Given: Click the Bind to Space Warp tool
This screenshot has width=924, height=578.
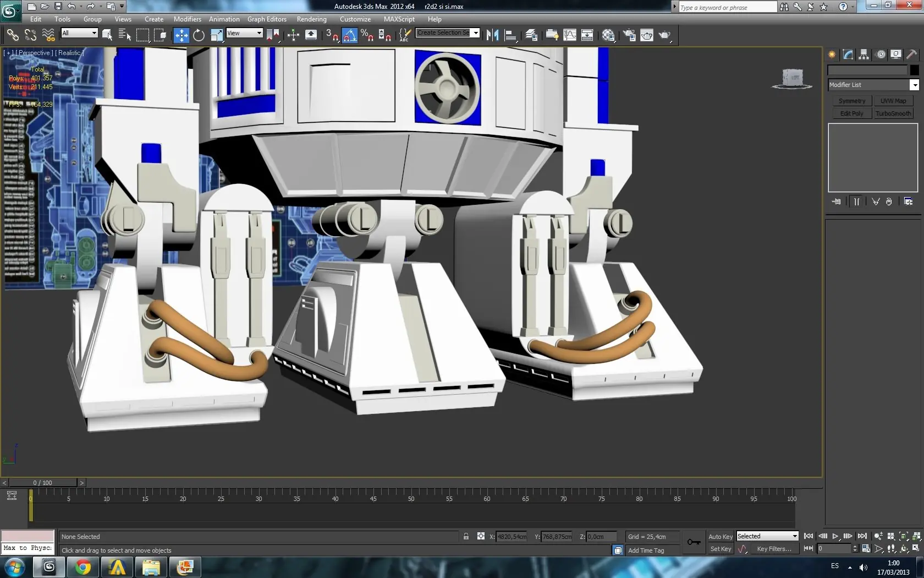Looking at the screenshot, I should point(48,35).
